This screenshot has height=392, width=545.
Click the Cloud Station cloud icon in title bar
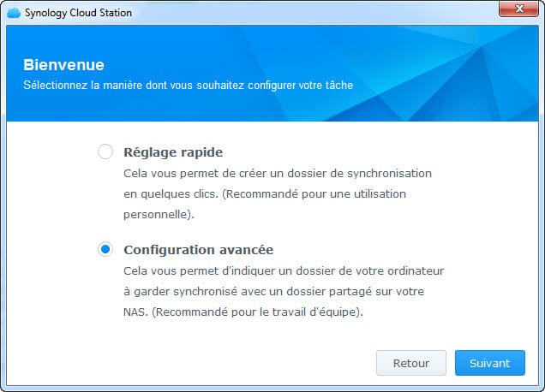(14, 13)
